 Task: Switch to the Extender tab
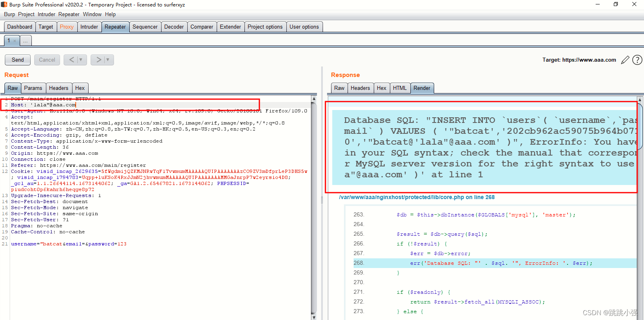pos(230,27)
